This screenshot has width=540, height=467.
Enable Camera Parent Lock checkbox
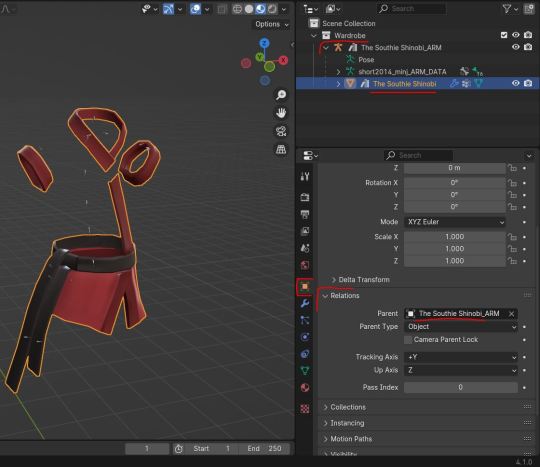point(408,340)
